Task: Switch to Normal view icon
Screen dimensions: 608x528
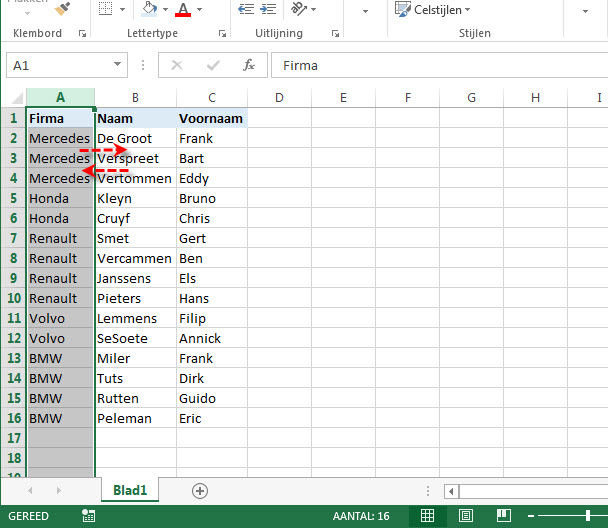Action: pos(427,516)
